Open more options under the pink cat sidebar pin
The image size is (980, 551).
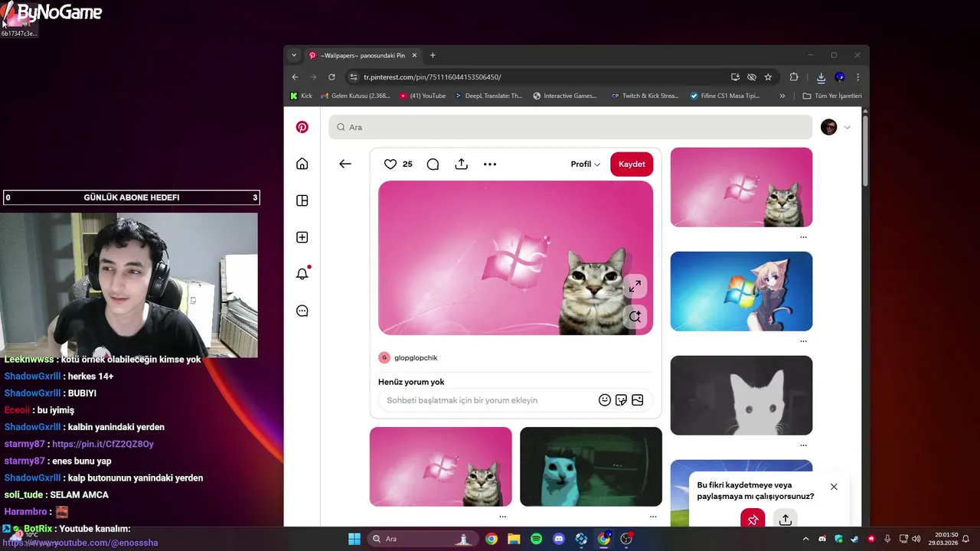(x=803, y=237)
